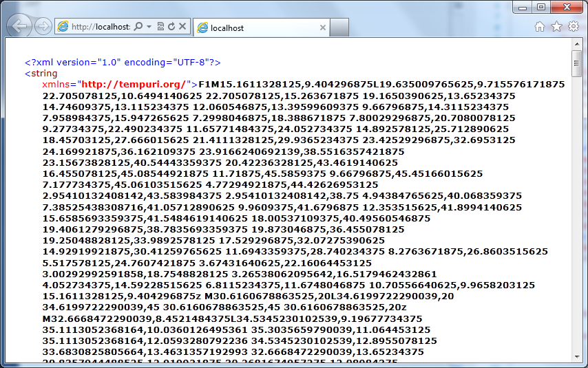The width and height of the screenshot is (588, 368).
Task: Focus the http://localhost address field
Action: 101,27
